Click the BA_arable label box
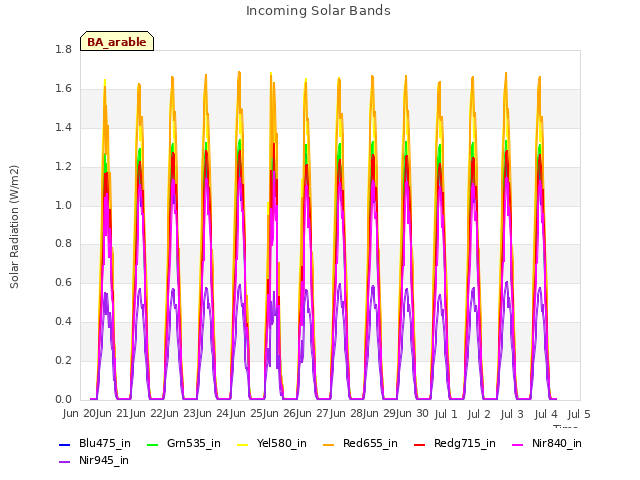 pyautogui.click(x=117, y=41)
